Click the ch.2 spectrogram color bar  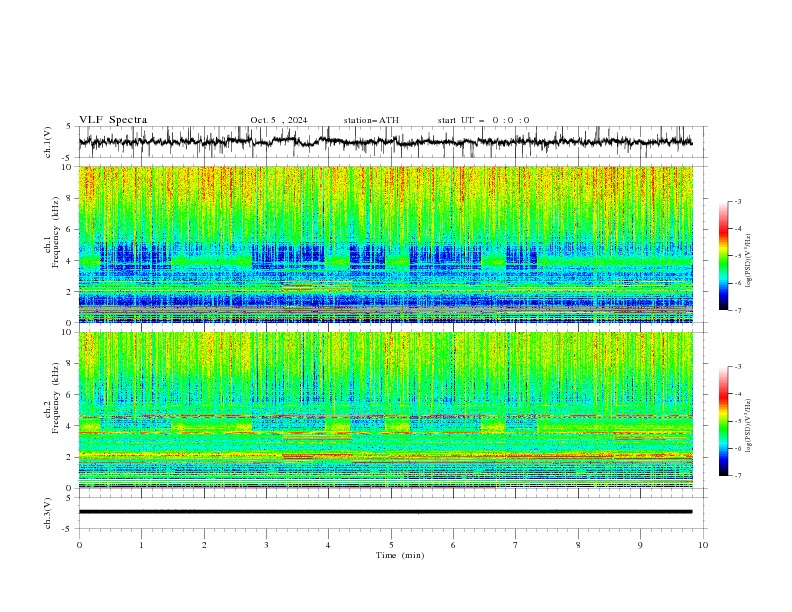point(723,421)
